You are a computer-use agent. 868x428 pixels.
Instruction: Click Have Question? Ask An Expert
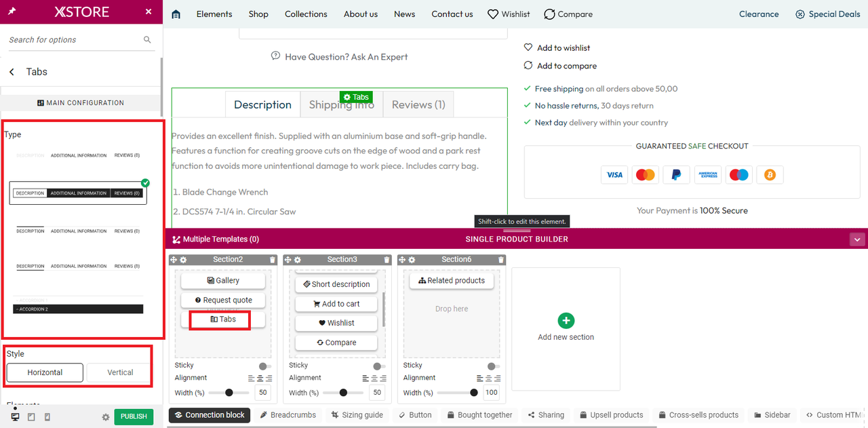[339, 57]
